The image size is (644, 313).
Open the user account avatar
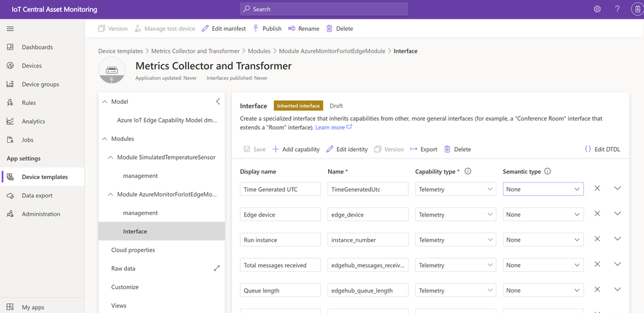637,9
